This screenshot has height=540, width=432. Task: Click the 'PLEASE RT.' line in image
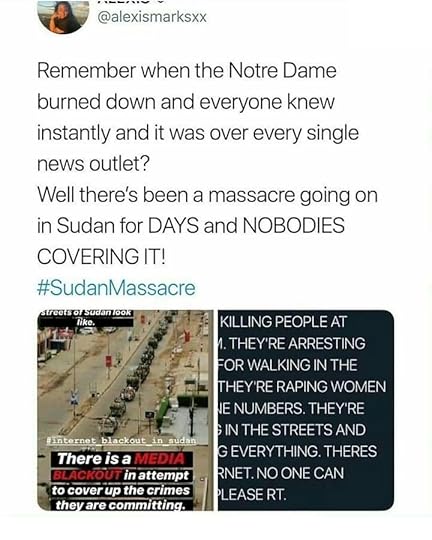tap(252, 495)
